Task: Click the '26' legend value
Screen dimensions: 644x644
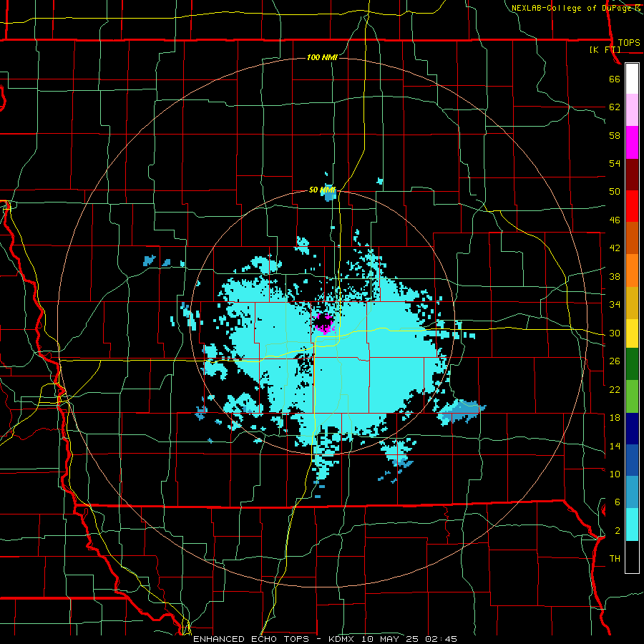Action: (x=615, y=361)
